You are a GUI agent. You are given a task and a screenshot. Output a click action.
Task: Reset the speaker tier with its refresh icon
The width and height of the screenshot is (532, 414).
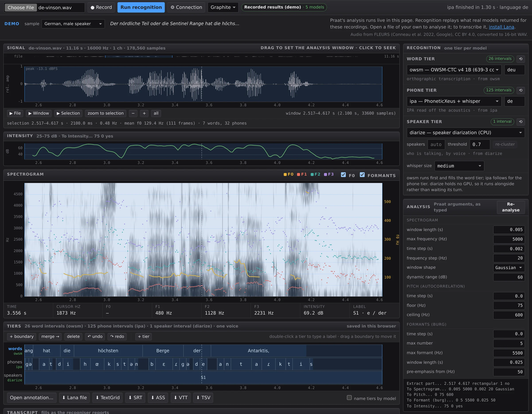(520, 122)
